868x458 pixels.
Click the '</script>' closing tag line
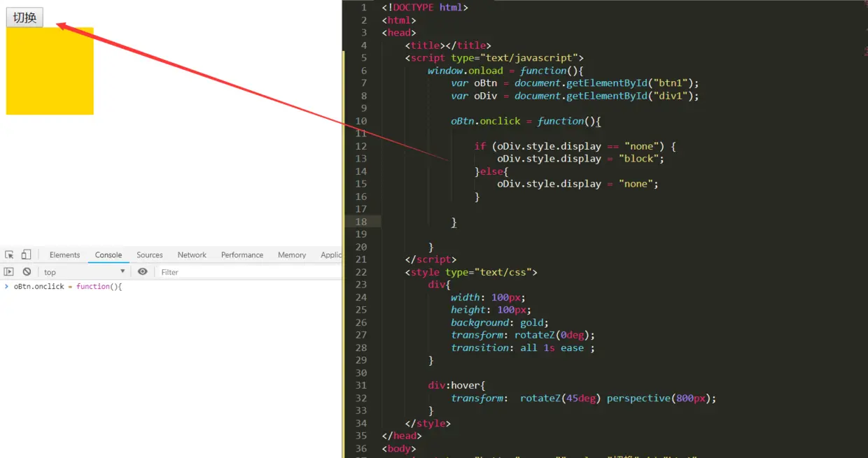point(430,259)
